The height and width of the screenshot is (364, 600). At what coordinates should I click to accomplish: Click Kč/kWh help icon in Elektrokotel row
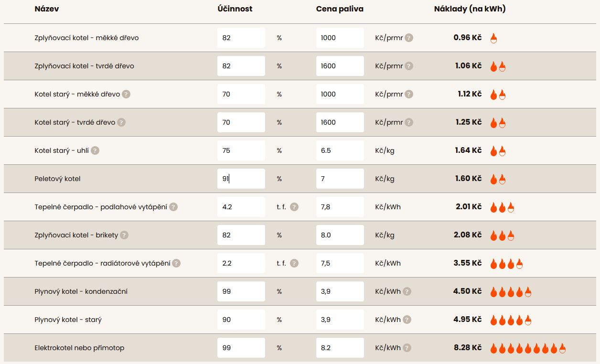(407, 348)
